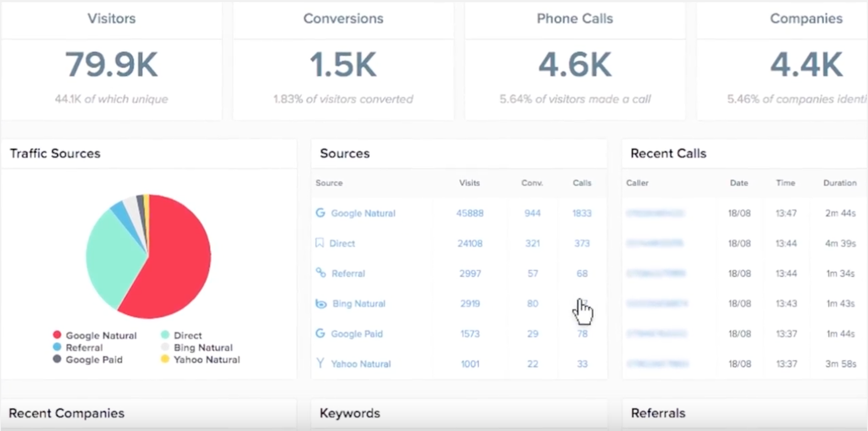868x431 pixels.
Task: Click the dark Google Paid legend dot
Action: click(57, 359)
